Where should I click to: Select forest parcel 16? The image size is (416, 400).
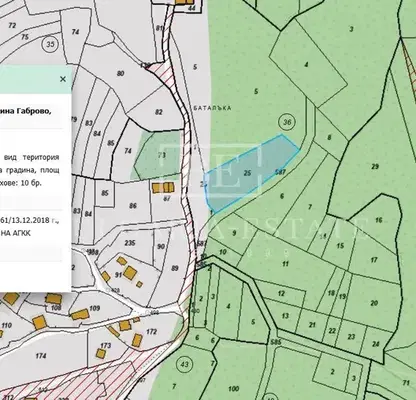coord(378,220)
